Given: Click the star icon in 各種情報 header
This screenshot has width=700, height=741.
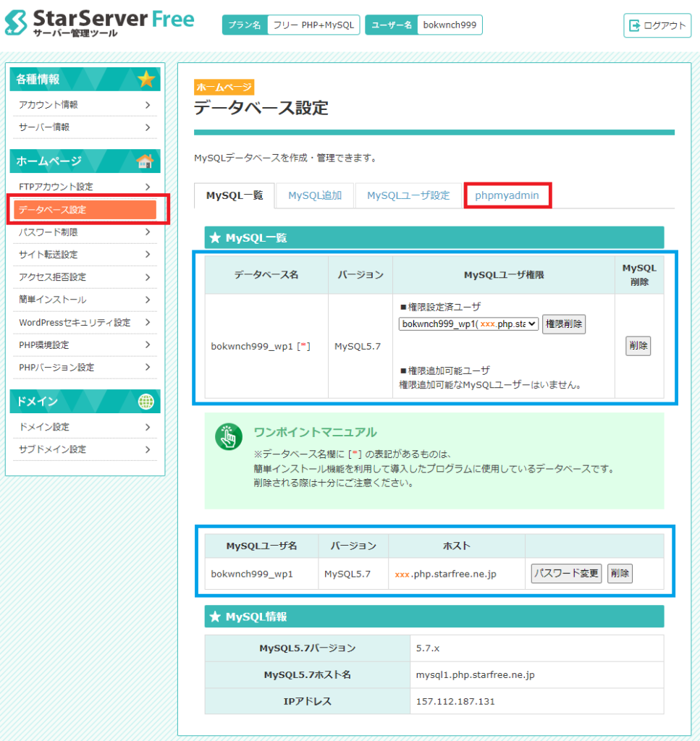Looking at the screenshot, I should pyautogui.click(x=146, y=79).
